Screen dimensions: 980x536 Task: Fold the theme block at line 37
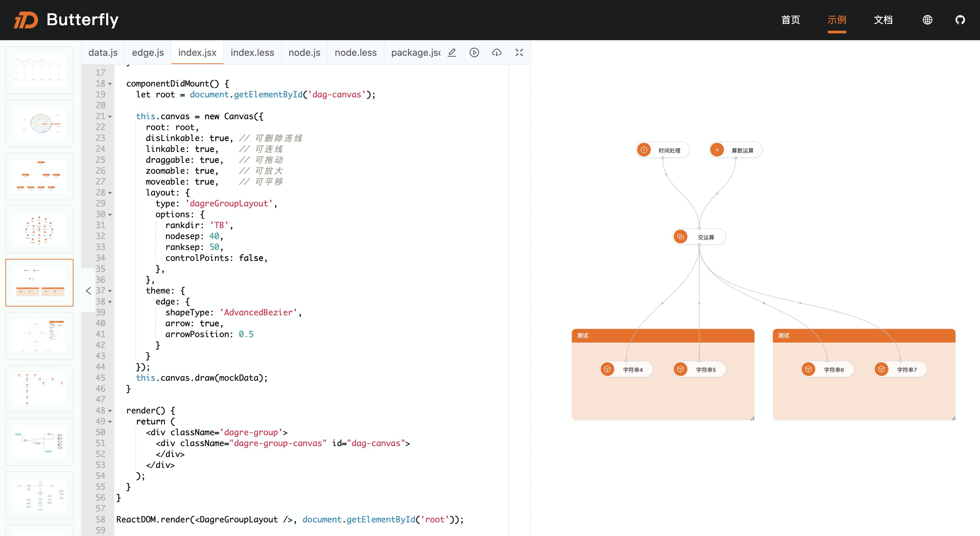coord(110,291)
